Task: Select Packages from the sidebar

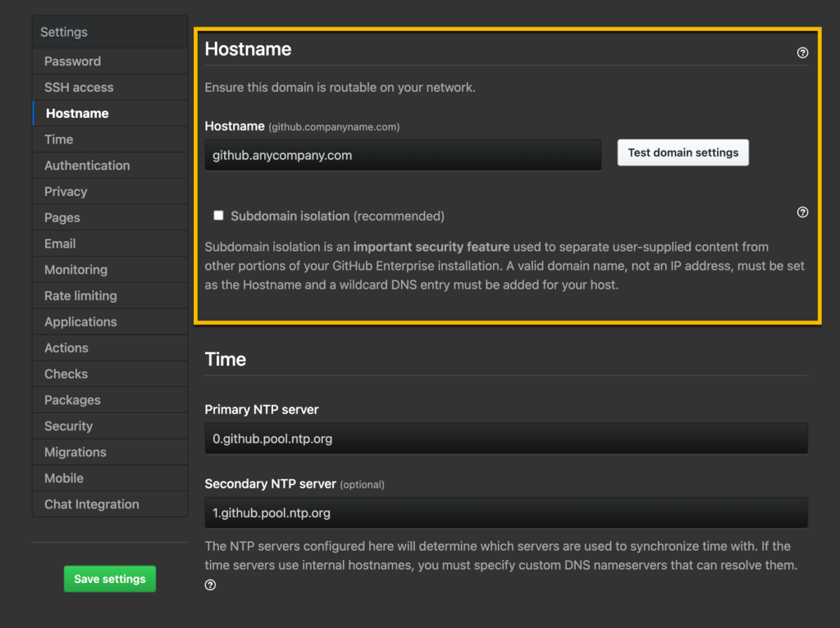Action: 71,399
